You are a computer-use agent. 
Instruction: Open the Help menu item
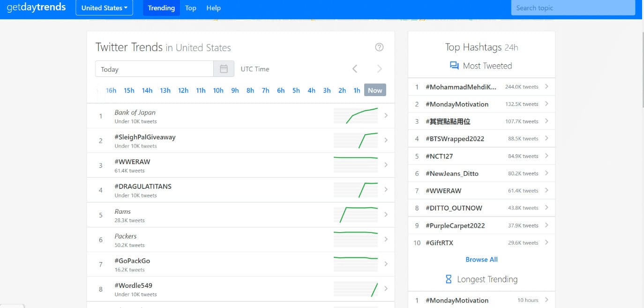(213, 8)
